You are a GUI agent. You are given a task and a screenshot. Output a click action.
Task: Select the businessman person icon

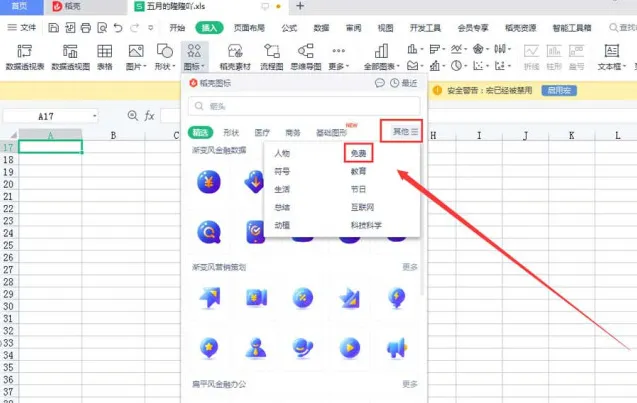point(256,348)
